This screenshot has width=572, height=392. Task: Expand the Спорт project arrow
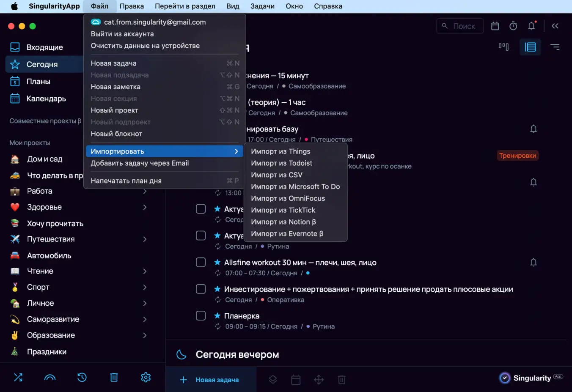click(x=145, y=288)
